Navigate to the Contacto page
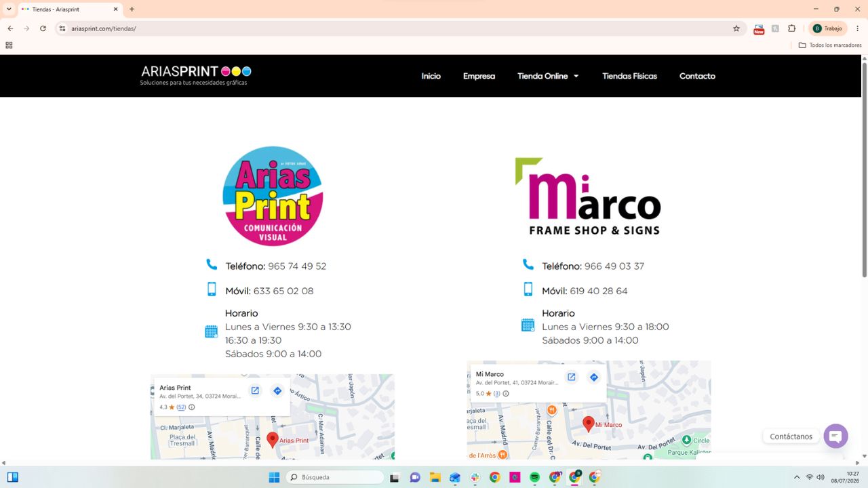 (697, 76)
